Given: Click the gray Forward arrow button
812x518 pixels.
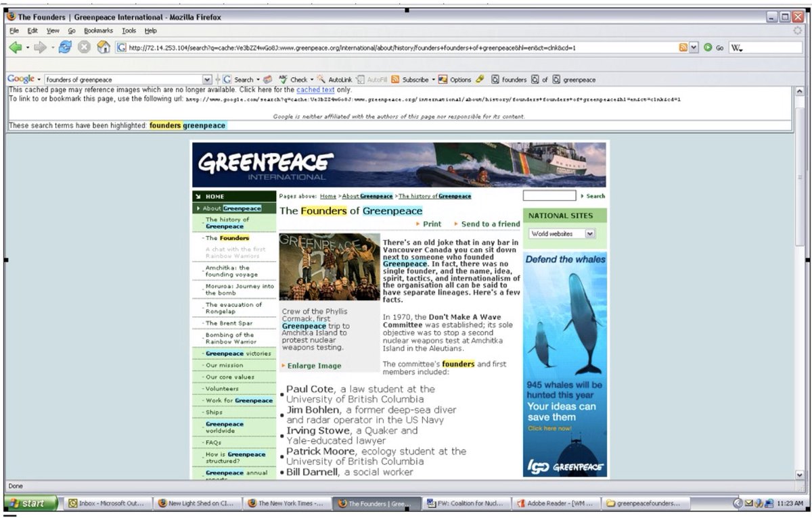Looking at the screenshot, I should coord(41,47).
